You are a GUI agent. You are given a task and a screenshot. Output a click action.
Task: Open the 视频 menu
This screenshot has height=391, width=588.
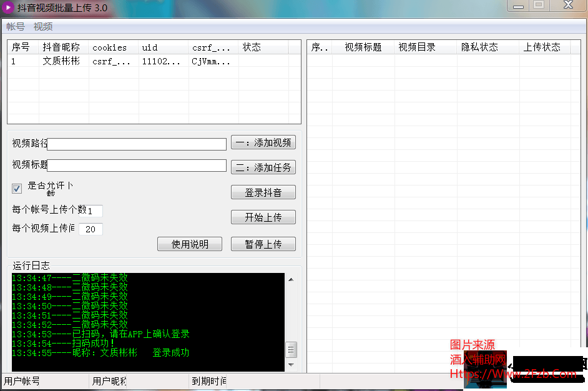click(43, 27)
